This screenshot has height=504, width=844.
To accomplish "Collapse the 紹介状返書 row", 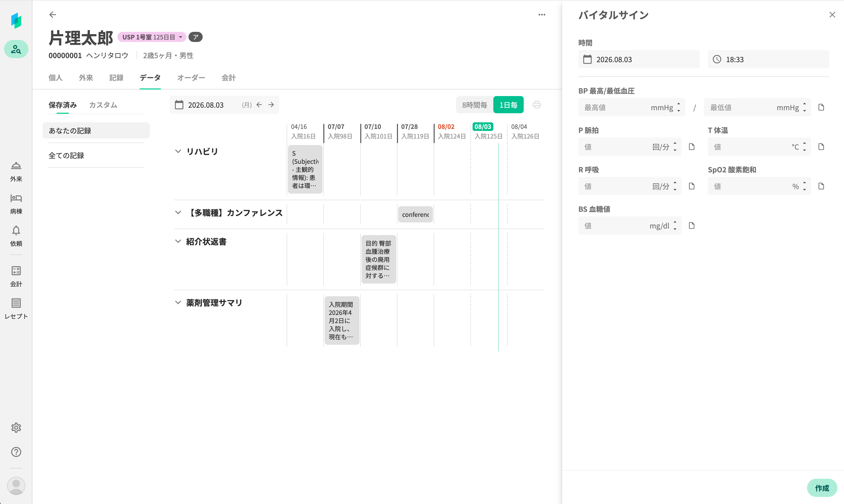I will (x=178, y=241).
